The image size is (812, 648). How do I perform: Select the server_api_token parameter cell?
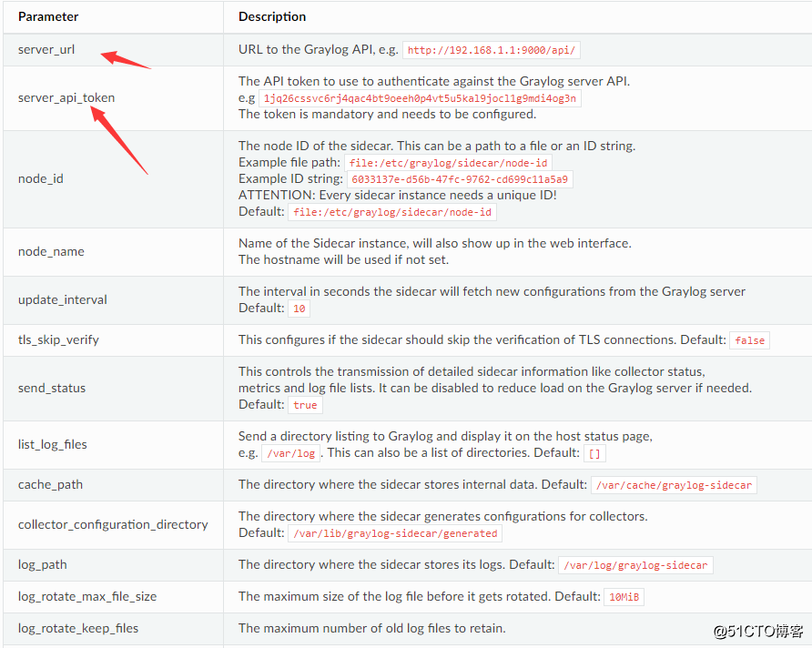pos(113,97)
